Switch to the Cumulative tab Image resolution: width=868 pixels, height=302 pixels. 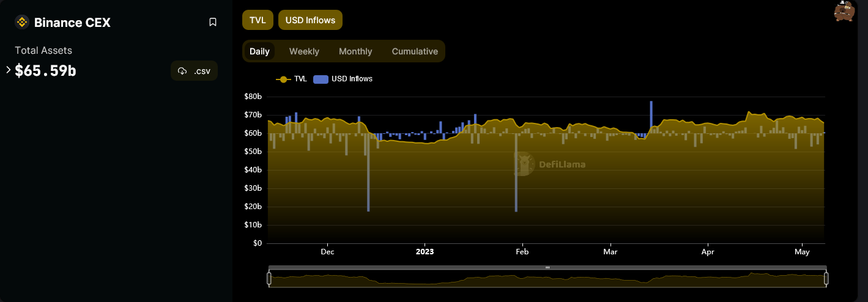pyautogui.click(x=415, y=51)
